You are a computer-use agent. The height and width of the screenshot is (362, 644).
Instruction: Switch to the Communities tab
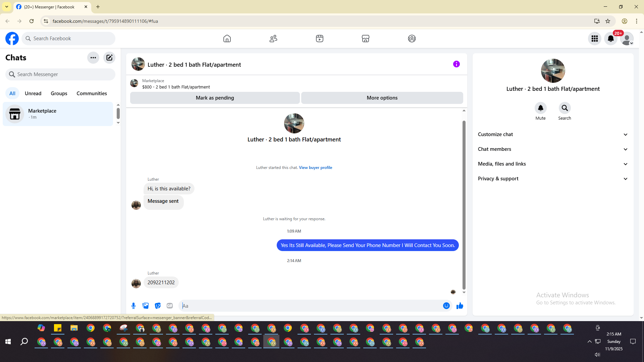click(x=92, y=94)
